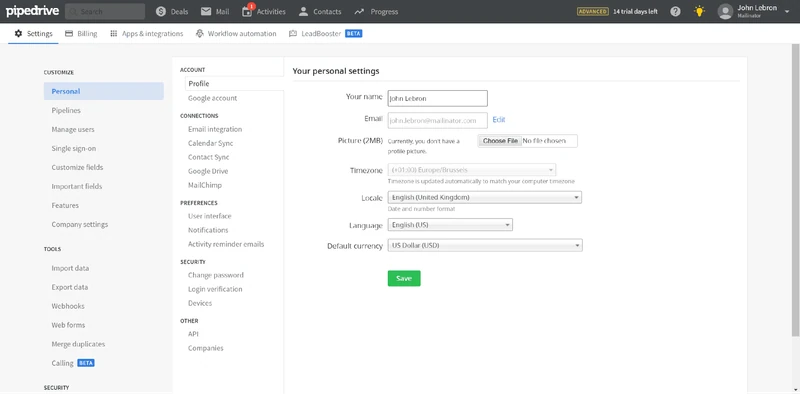The height and width of the screenshot is (394, 800).
Task: Click the search magnifier icon
Action: click(73, 12)
